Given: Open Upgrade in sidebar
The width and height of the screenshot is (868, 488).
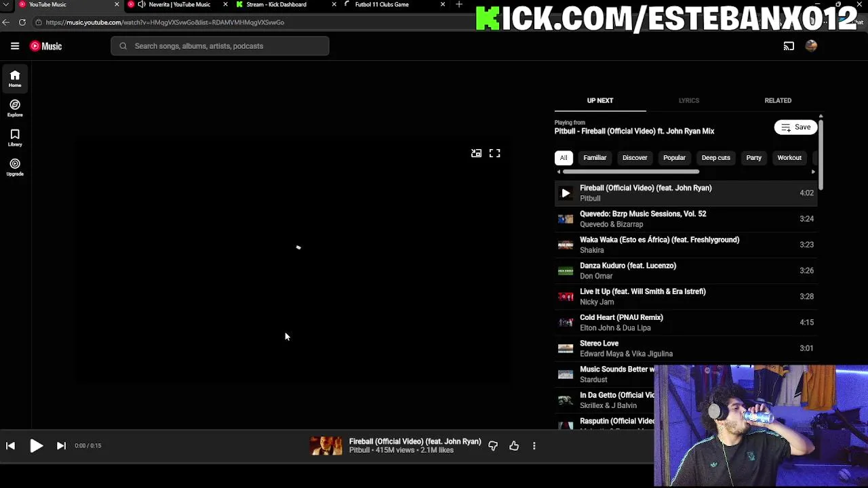Looking at the screenshot, I should 15,167.
